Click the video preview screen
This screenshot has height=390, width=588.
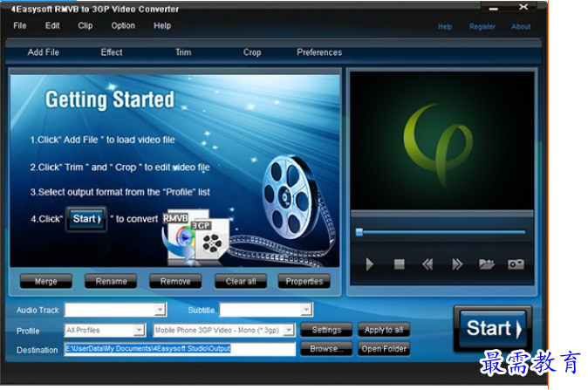441,140
